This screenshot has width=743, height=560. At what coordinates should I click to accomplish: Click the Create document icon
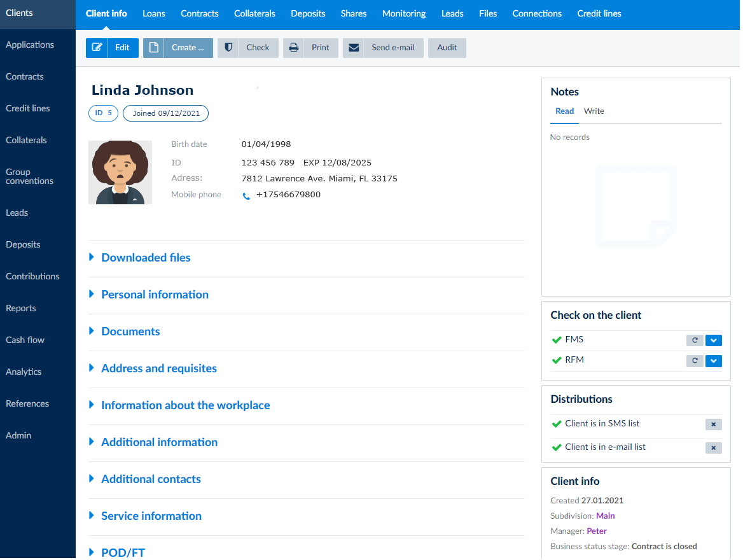pyautogui.click(x=153, y=48)
